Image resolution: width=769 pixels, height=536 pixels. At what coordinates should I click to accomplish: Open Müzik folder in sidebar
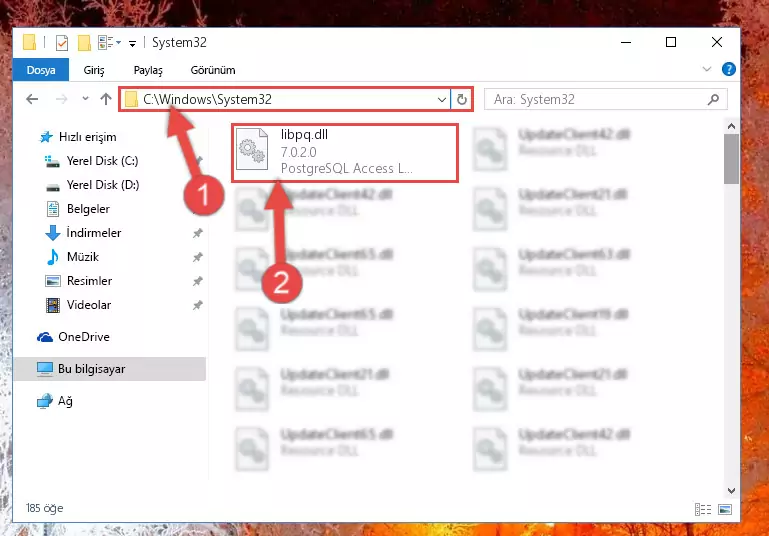click(82, 257)
